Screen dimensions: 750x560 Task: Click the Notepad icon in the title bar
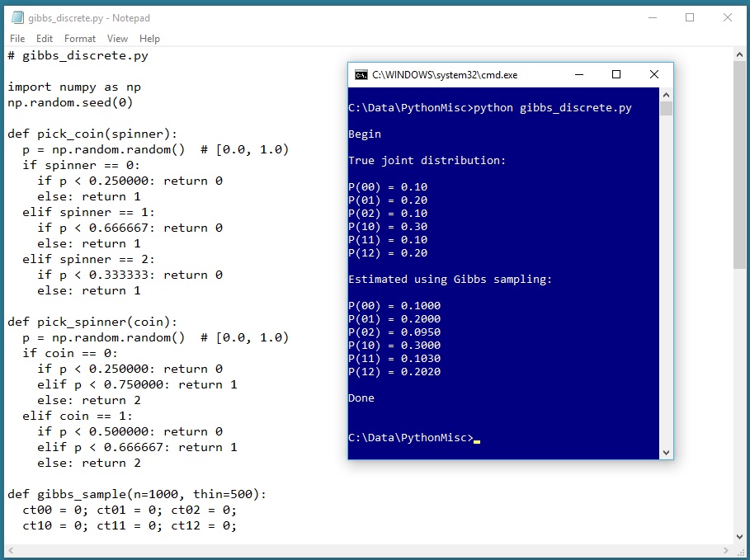17,17
